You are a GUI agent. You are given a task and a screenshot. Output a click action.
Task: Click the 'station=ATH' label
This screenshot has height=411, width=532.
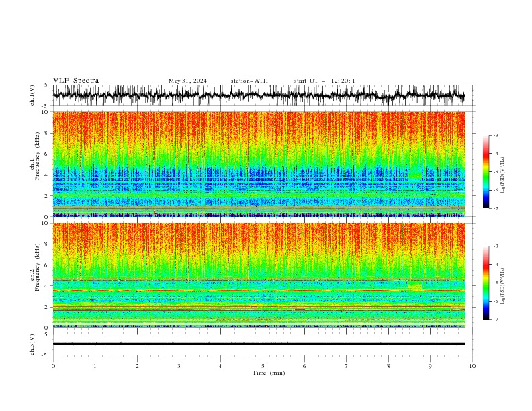(249, 81)
